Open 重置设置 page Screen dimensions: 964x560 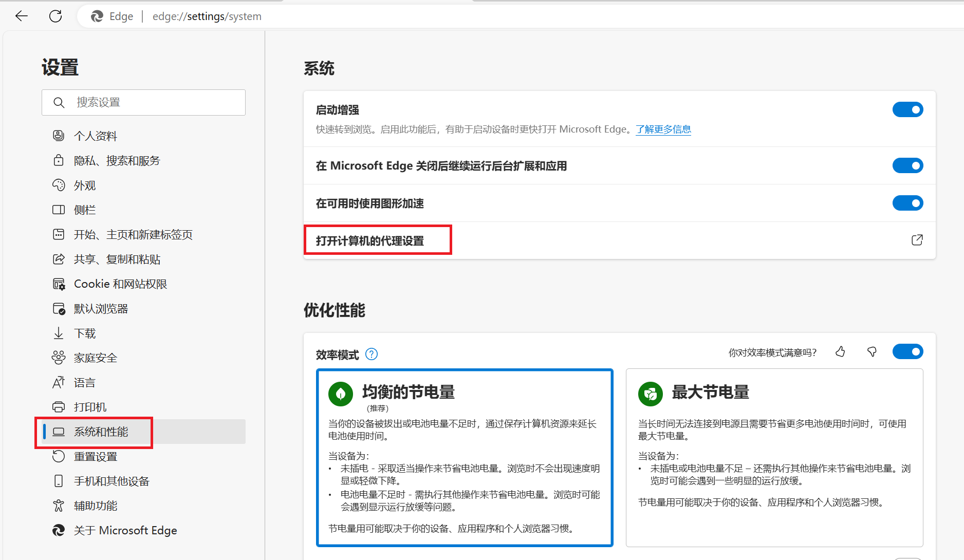tap(144, 456)
